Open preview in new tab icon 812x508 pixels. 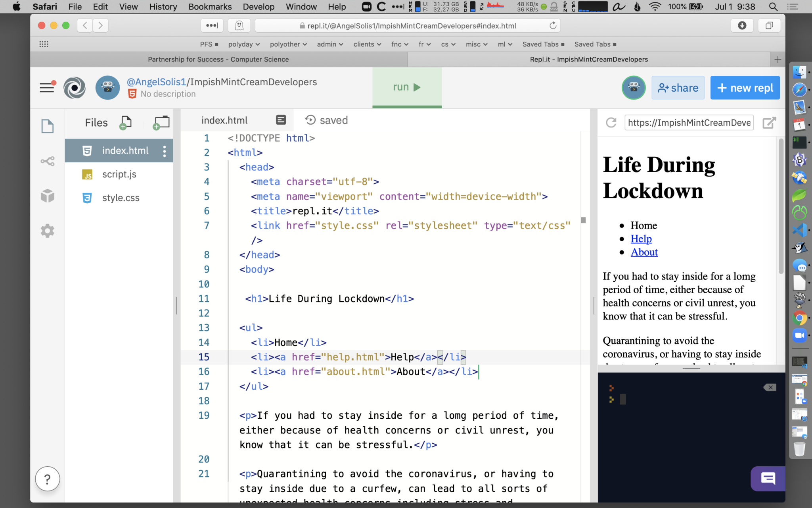point(769,123)
